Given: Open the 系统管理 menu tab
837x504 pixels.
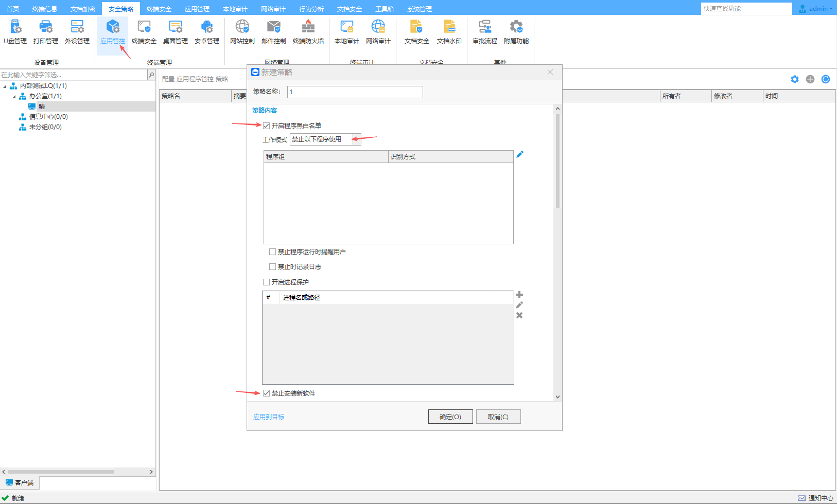Looking at the screenshot, I should click(419, 9).
